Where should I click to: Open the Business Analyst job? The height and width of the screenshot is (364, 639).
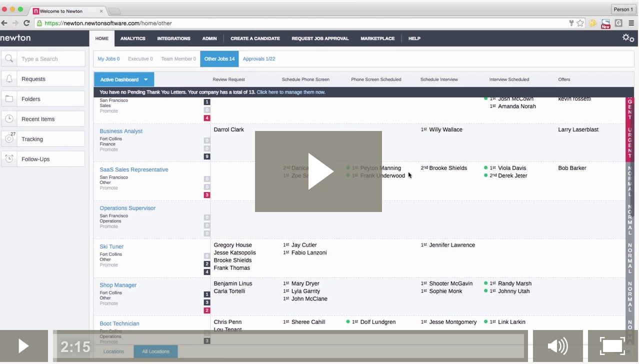[121, 131]
